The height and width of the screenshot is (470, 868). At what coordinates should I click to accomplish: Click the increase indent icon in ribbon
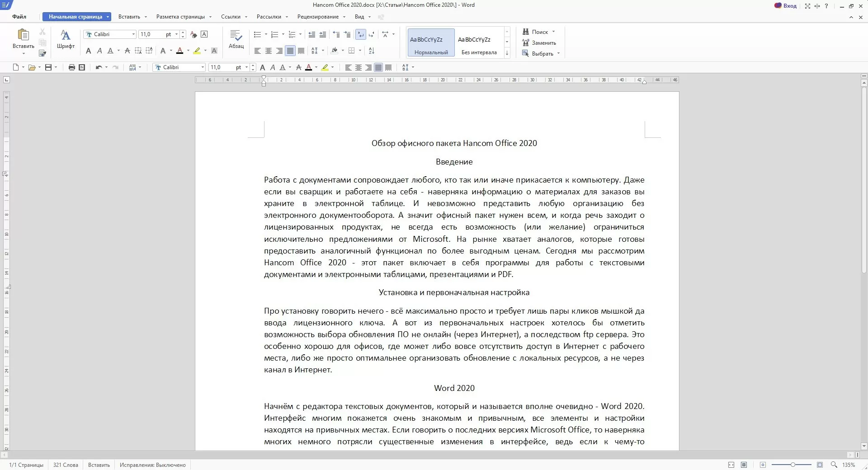322,34
